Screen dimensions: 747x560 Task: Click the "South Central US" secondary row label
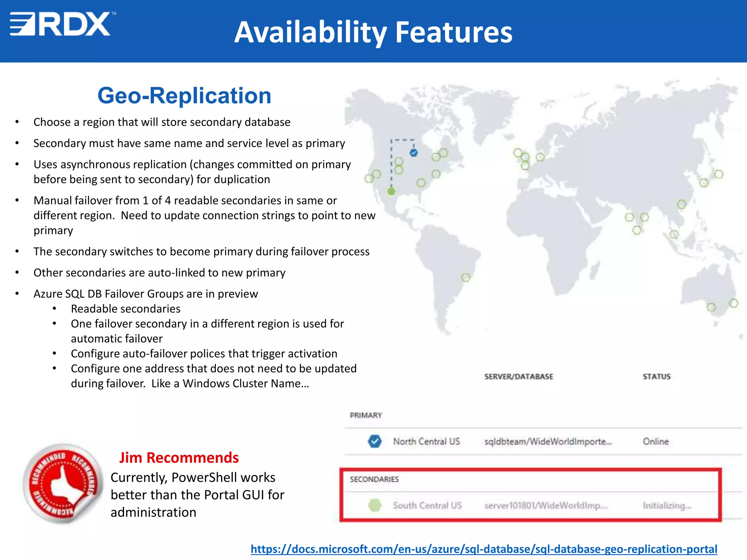427,505
